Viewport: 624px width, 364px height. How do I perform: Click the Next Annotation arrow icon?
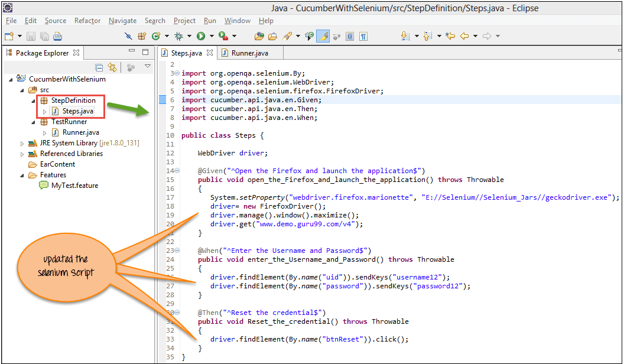(405, 36)
